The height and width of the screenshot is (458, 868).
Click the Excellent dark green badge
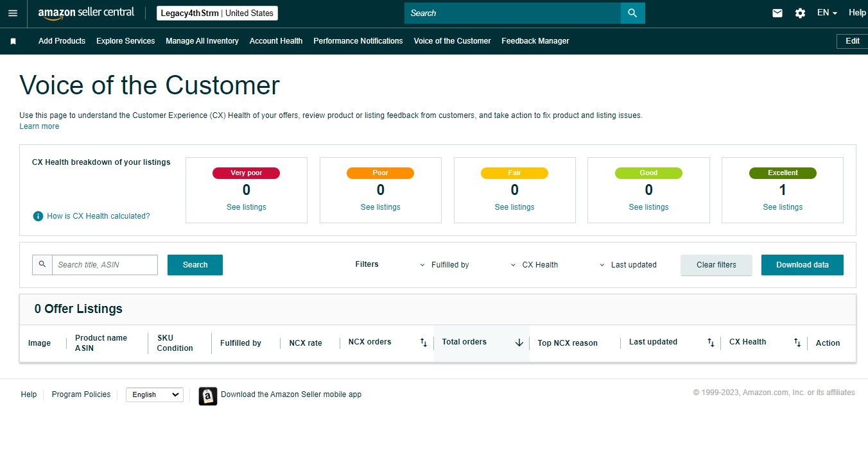[783, 173]
